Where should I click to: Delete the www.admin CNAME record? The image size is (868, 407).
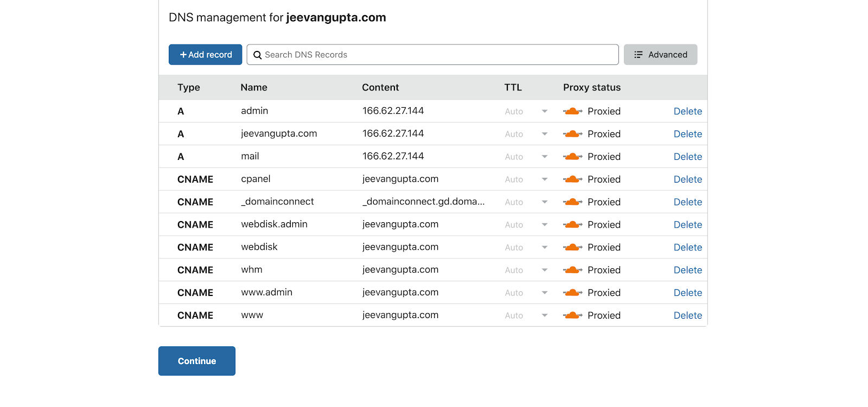tap(688, 293)
